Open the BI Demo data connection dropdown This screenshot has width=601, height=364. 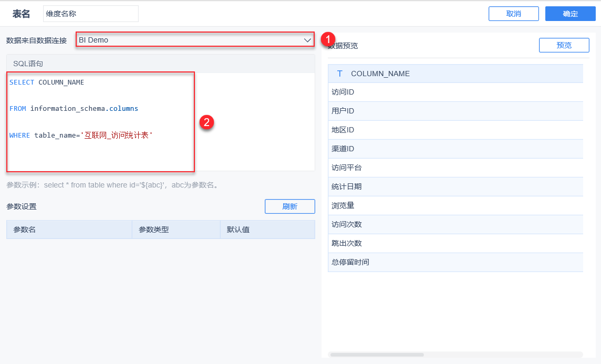[195, 40]
